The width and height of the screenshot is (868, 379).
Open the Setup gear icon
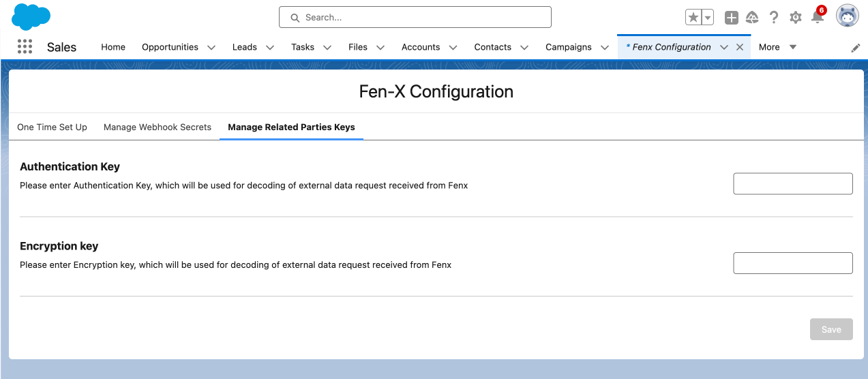tap(796, 18)
